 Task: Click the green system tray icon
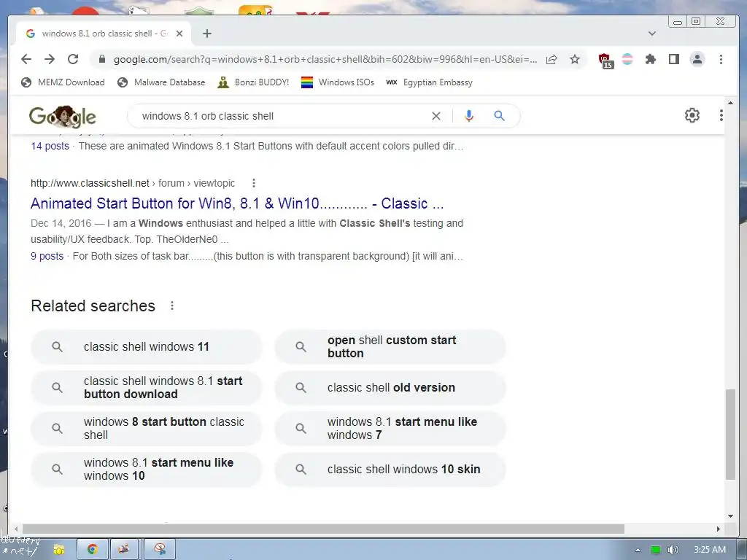point(656,550)
